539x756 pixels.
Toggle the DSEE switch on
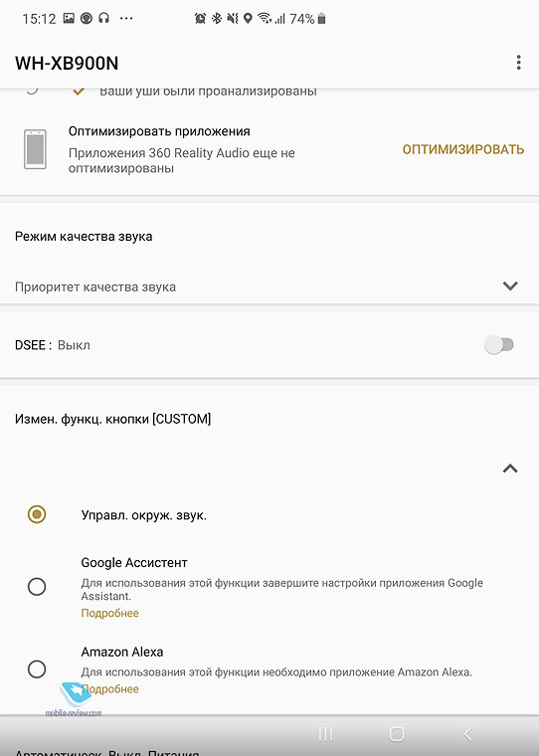coord(499,345)
